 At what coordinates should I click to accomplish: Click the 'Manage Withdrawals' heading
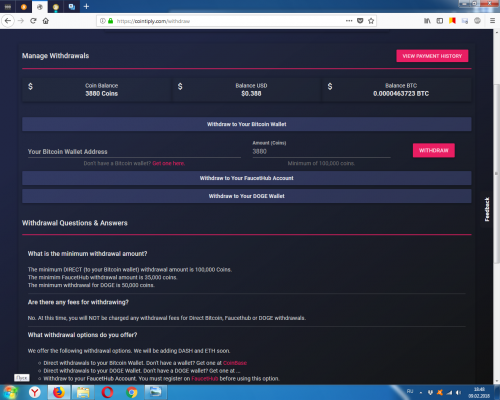tap(55, 56)
